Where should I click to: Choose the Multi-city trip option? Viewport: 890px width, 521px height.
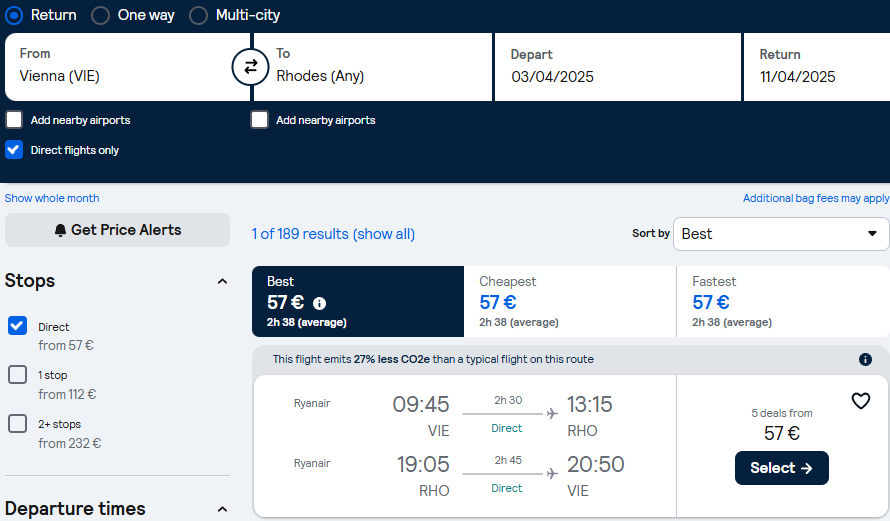pos(198,15)
